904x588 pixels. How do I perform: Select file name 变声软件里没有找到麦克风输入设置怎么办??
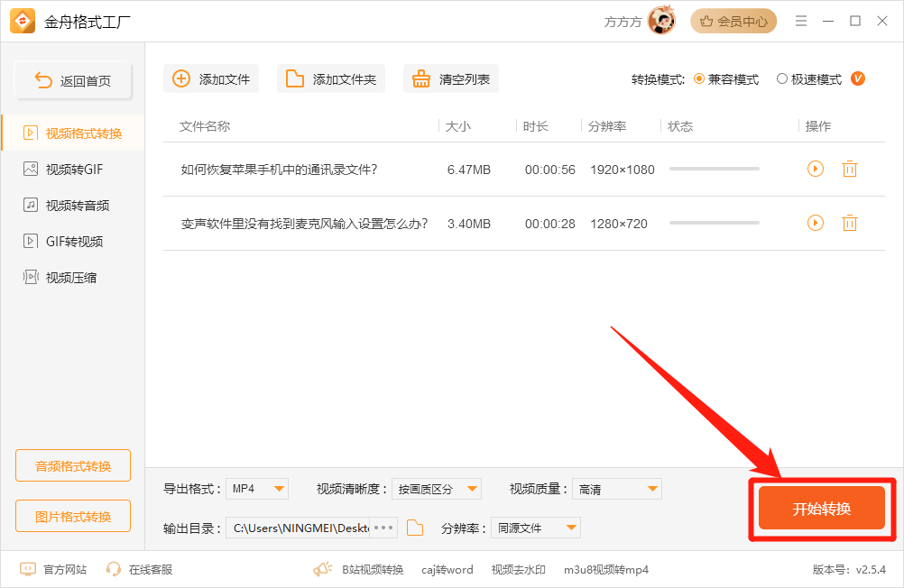[304, 223]
